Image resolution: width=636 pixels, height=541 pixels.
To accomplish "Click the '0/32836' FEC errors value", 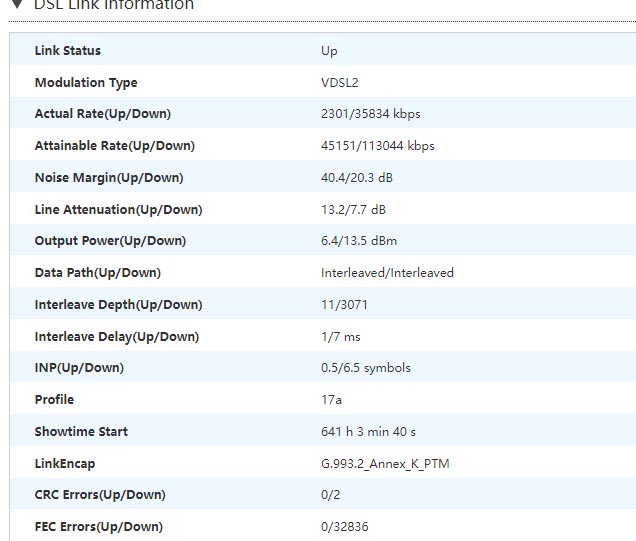I will click(x=344, y=527).
